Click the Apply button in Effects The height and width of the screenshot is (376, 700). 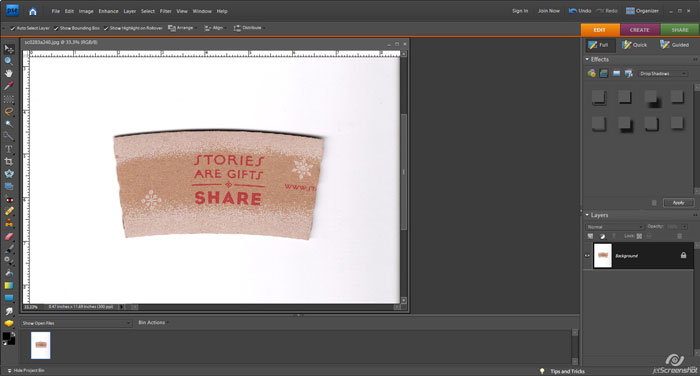pyautogui.click(x=678, y=203)
